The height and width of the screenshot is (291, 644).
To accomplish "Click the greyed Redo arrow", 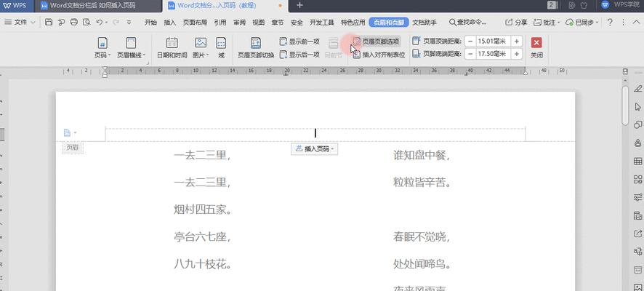I will tap(116, 23).
